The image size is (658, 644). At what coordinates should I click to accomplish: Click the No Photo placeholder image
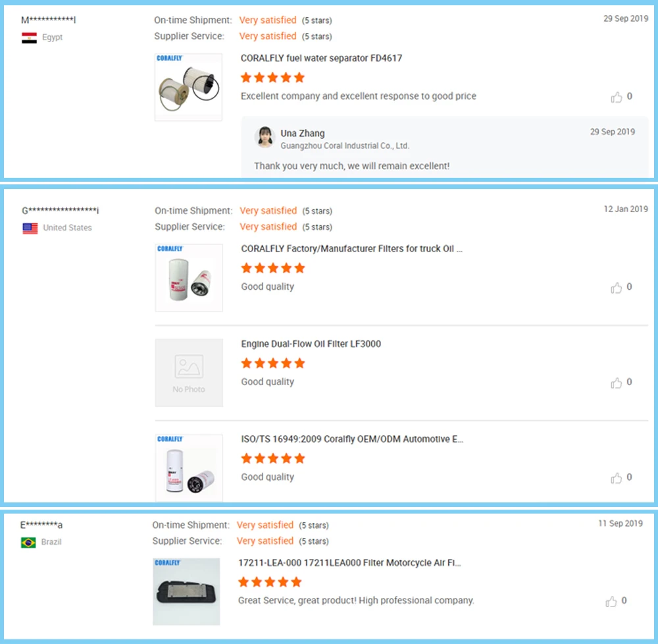pos(189,373)
